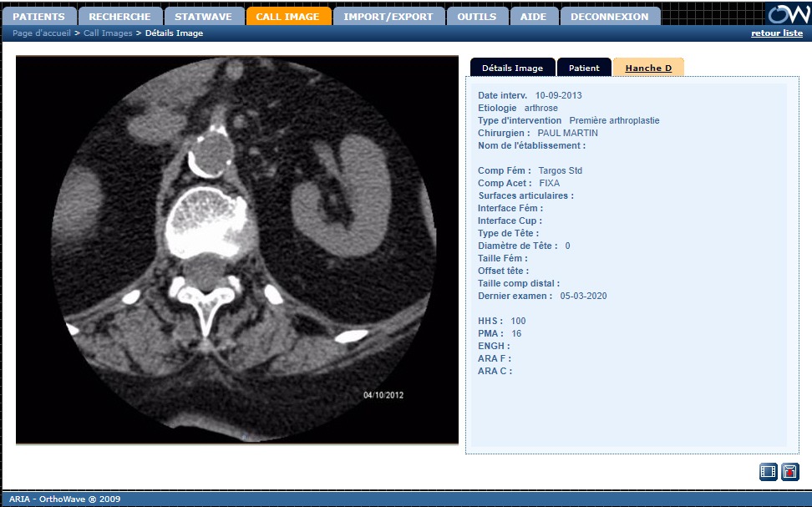Image resolution: width=812 pixels, height=507 pixels.
Task: Click the HHS score 100
Action: 518,321
